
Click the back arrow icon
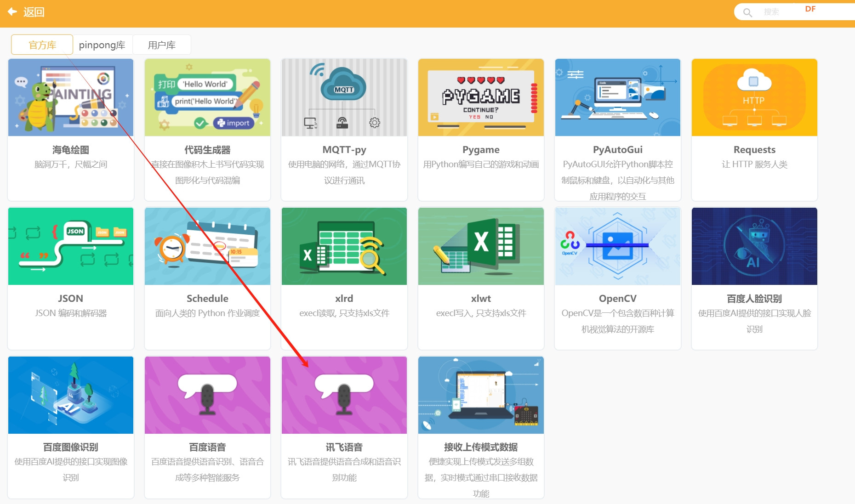pos(12,12)
